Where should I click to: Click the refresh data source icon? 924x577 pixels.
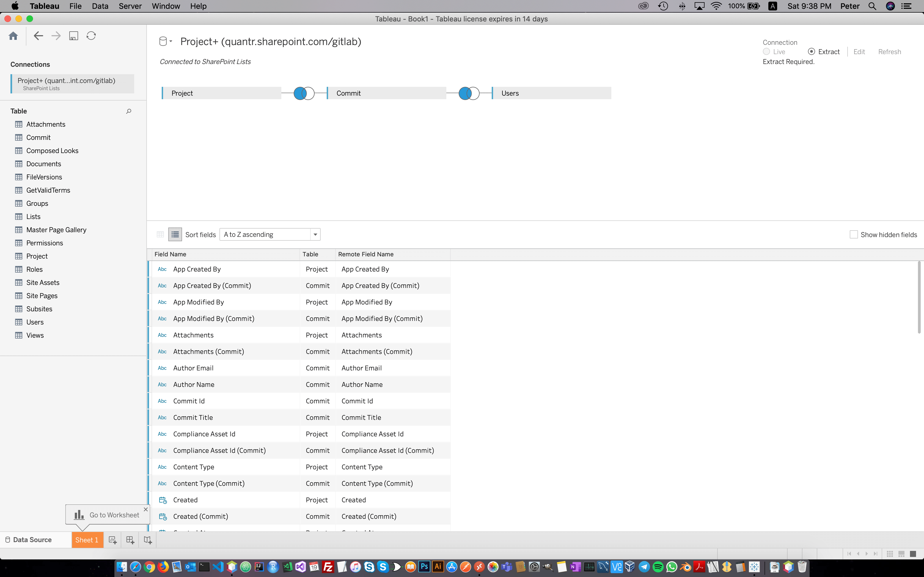tap(91, 36)
